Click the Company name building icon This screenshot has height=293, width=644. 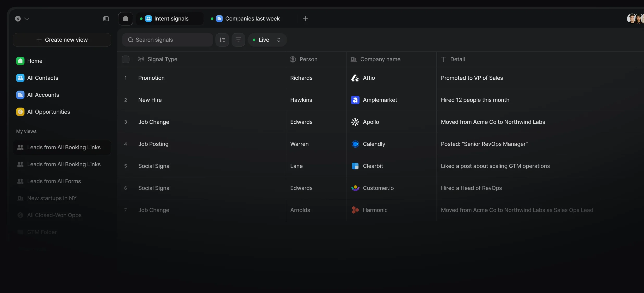354,59
